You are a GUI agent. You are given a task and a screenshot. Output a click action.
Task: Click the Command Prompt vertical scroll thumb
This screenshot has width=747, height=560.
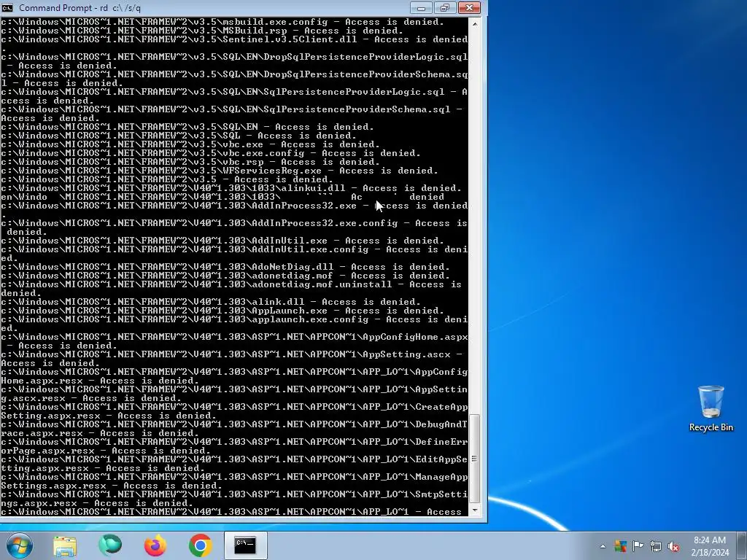tap(474, 459)
